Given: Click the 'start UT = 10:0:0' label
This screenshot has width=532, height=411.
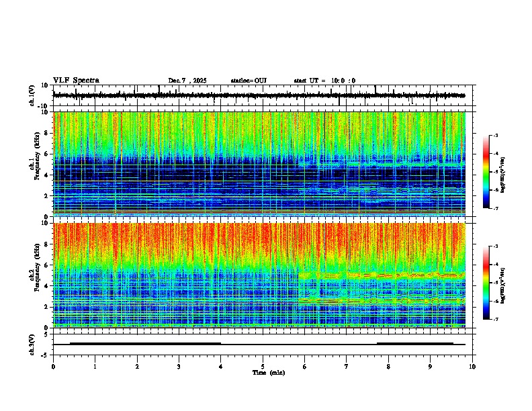Looking at the screenshot, I should coord(324,81).
